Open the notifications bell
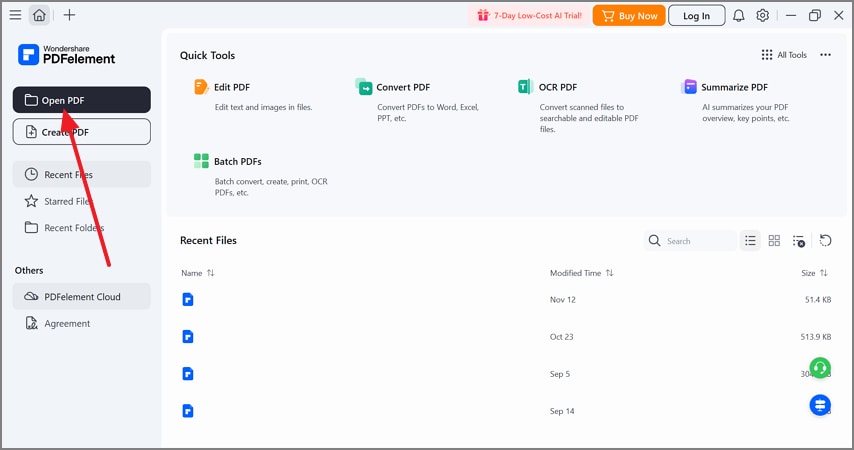Image resolution: width=854 pixels, height=450 pixels. click(x=739, y=15)
